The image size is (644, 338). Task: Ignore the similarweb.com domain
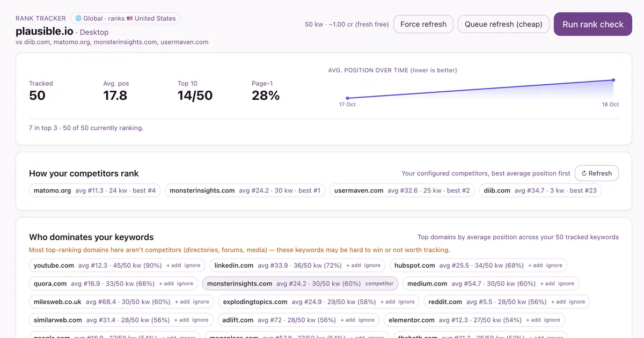(200, 320)
